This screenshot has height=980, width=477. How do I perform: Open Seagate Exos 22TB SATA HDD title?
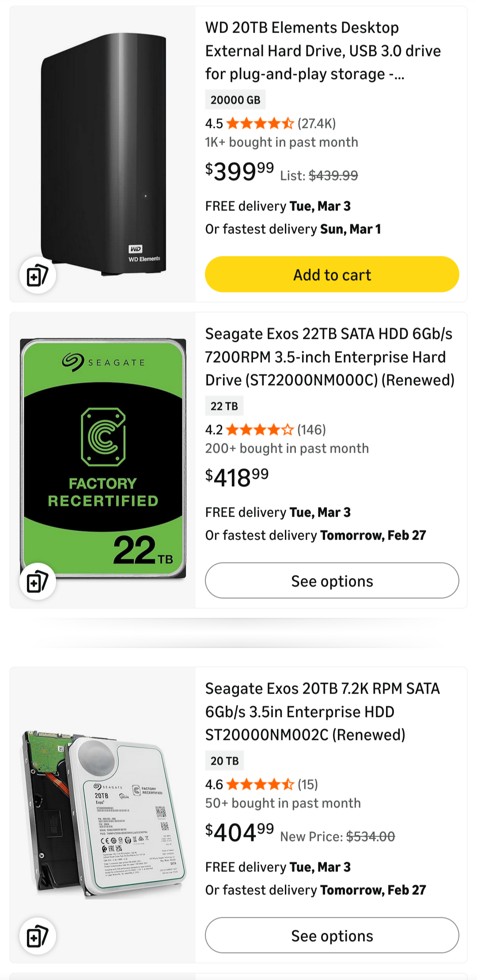click(329, 357)
